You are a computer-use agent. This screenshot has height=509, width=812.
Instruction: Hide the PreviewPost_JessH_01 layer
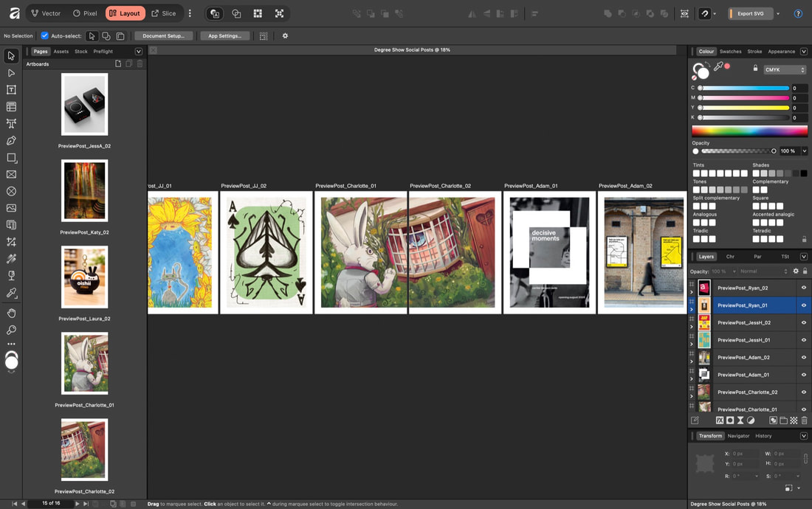[x=804, y=340]
